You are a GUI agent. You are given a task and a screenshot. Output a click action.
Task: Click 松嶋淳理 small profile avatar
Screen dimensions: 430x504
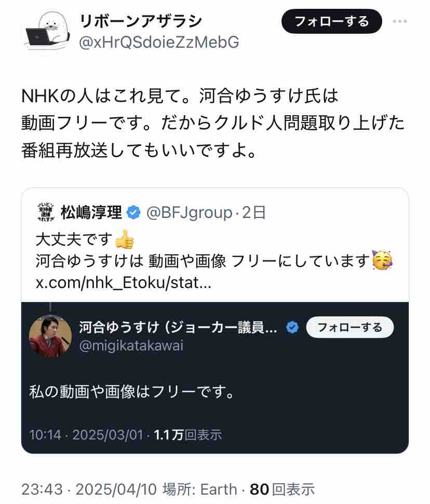point(46,212)
